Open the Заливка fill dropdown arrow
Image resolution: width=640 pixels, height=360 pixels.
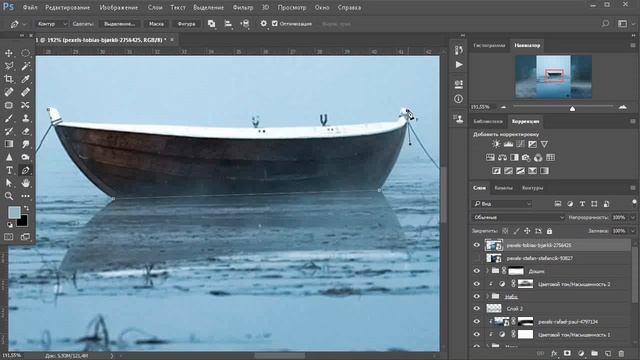pyautogui.click(x=633, y=231)
